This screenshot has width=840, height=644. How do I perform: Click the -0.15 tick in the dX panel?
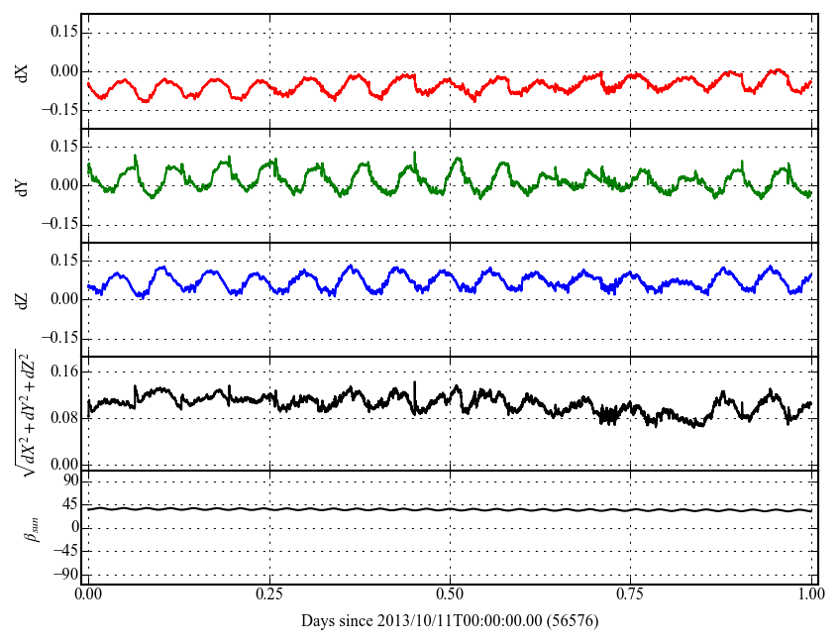click(60, 110)
